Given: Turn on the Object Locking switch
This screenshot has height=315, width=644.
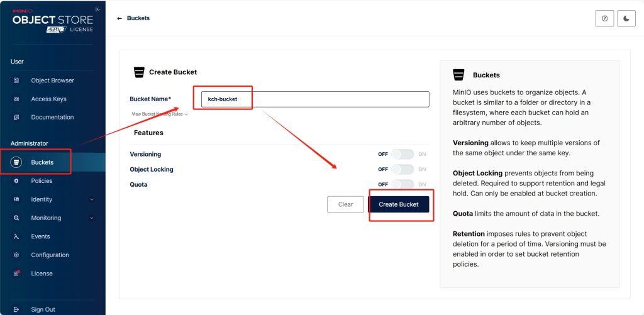Looking at the screenshot, I should coord(402,169).
